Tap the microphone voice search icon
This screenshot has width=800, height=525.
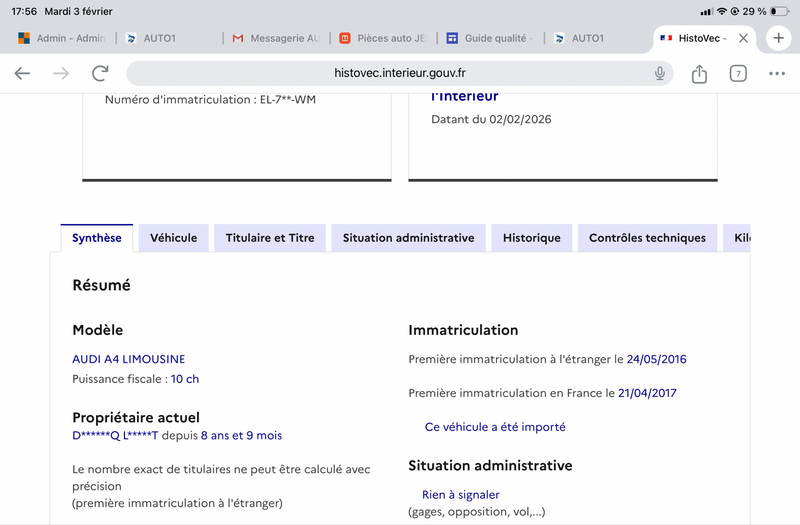pos(660,73)
